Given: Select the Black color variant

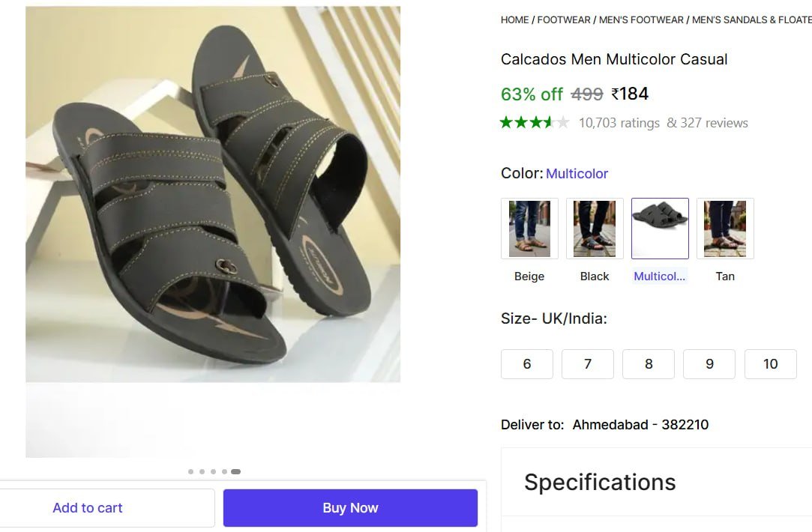Looking at the screenshot, I should coord(595,229).
